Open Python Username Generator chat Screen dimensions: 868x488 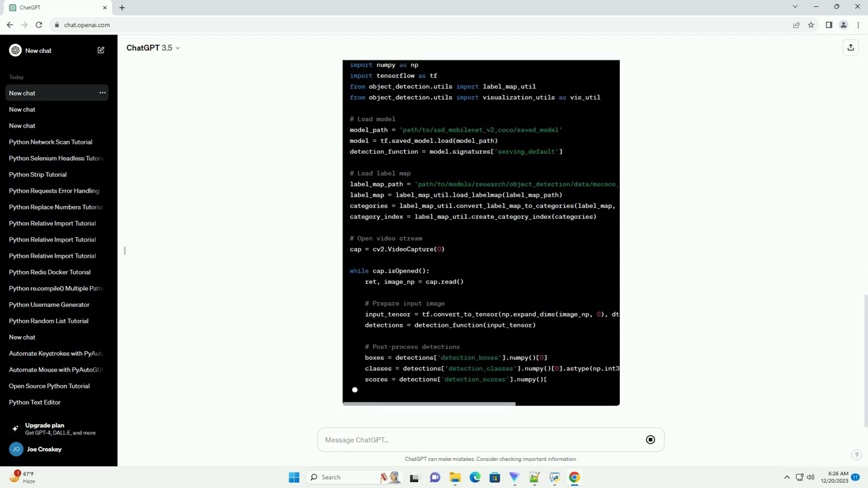pyautogui.click(x=50, y=304)
